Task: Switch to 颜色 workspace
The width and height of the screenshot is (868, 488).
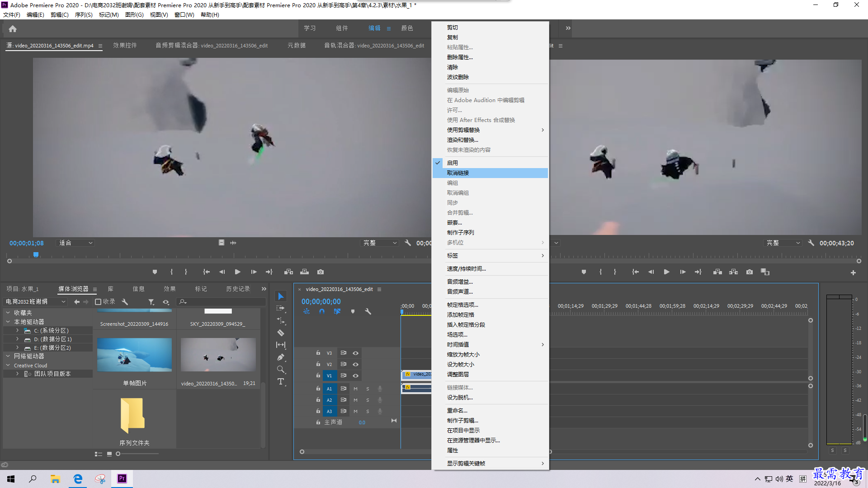Action: tap(407, 28)
